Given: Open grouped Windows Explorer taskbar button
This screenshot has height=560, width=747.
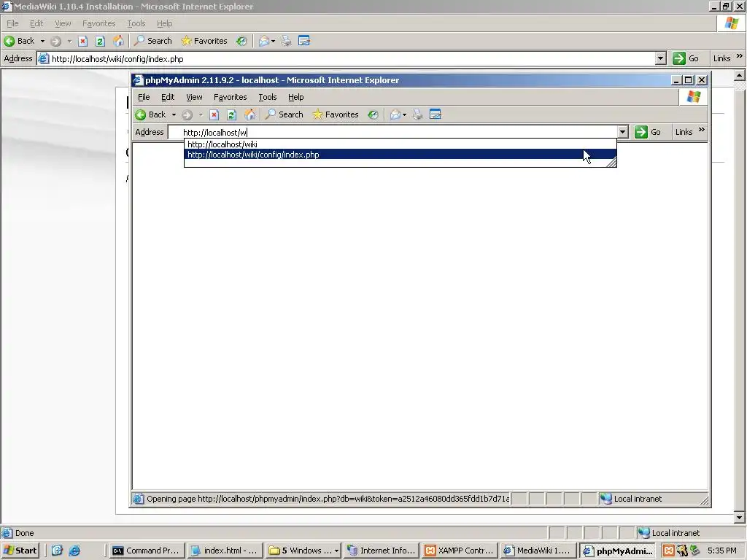Looking at the screenshot, I should (x=303, y=551).
